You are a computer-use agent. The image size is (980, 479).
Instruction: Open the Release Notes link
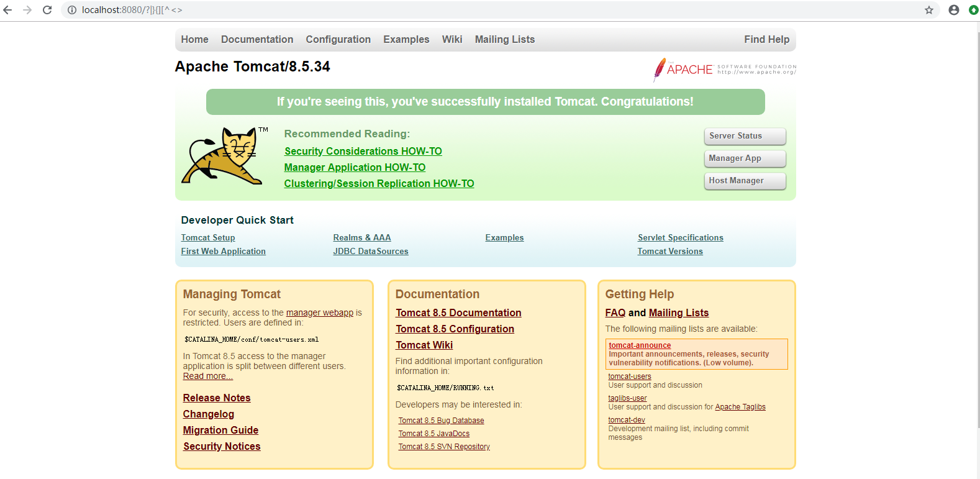tap(217, 398)
